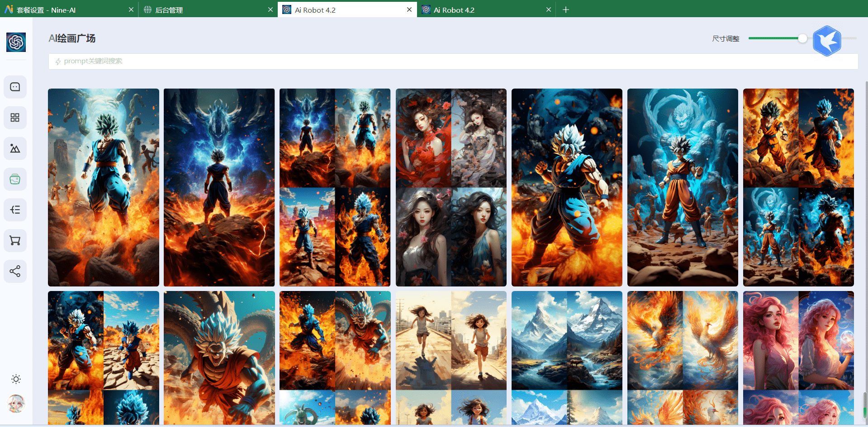Image resolution: width=868 pixels, height=427 pixels.
Task: Open the white-haired muscular fighter image
Action: tap(567, 188)
